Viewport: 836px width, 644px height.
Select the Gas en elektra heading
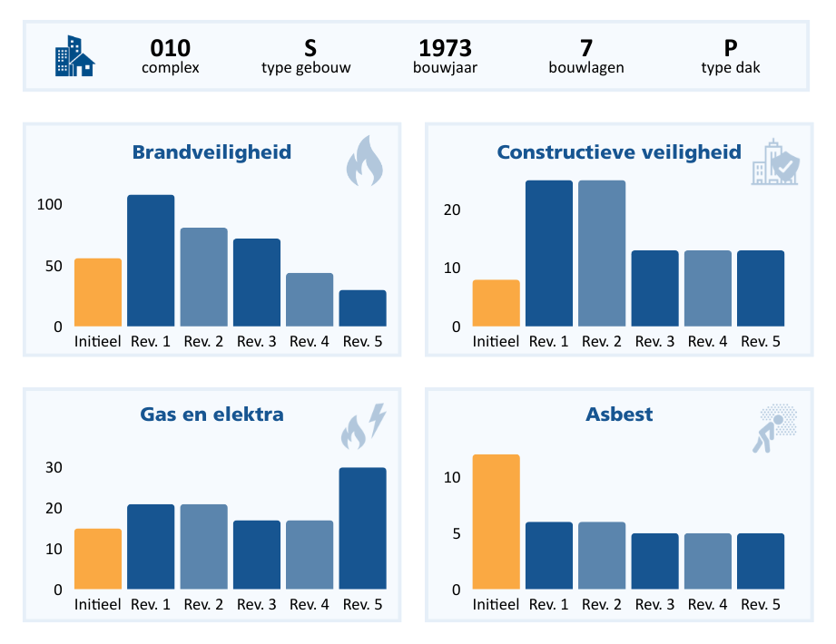[211, 415]
